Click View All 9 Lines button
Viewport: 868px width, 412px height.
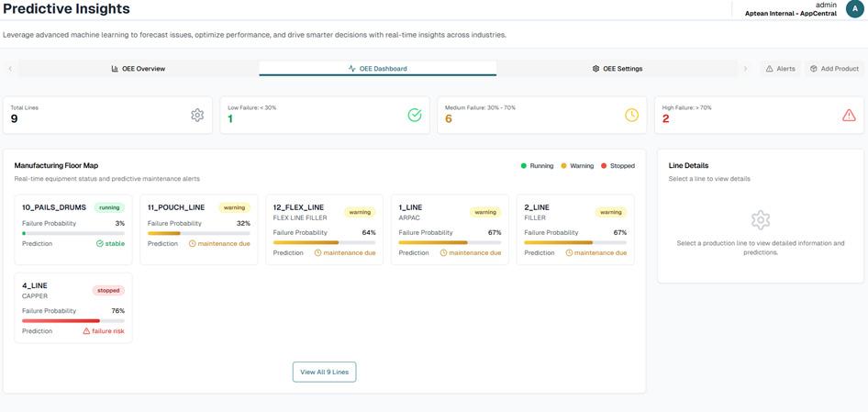point(325,373)
